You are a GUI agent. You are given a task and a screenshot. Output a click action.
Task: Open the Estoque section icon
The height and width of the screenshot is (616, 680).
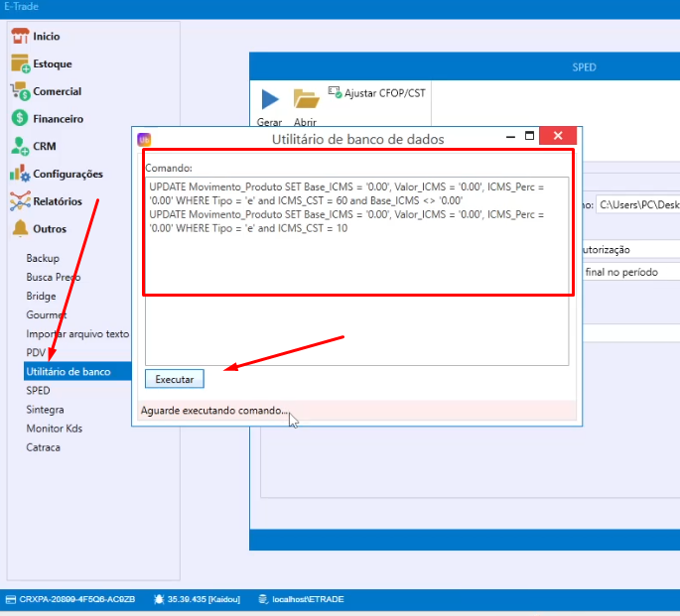coord(19,64)
